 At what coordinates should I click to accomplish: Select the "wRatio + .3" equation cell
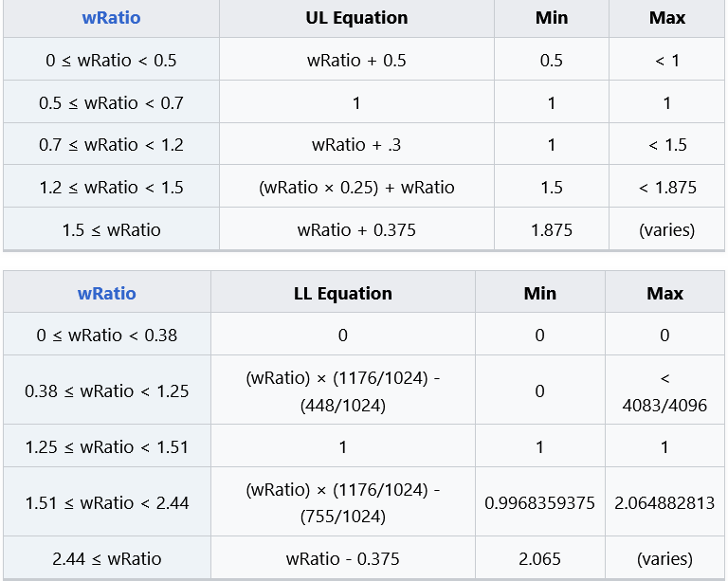point(356,145)
